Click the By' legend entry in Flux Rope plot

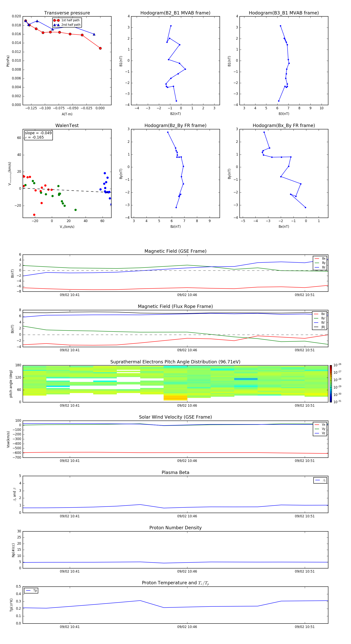(x=320, y=318)
